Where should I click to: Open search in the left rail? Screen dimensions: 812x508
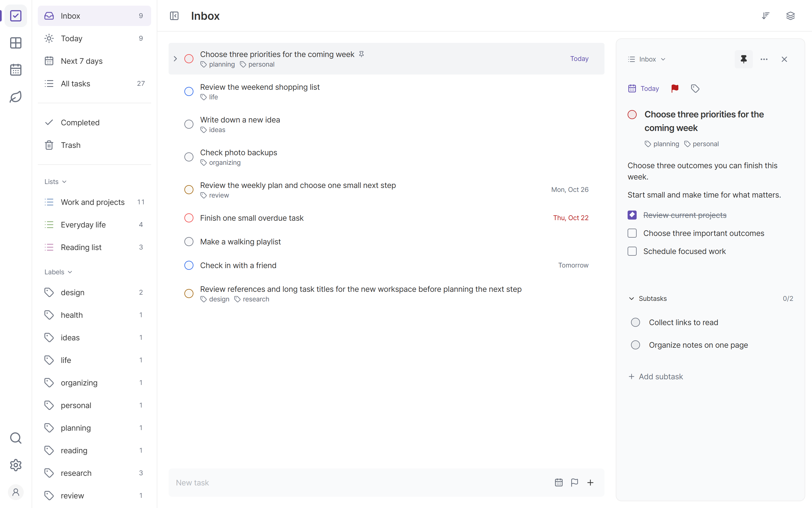[x=16, y=438]
